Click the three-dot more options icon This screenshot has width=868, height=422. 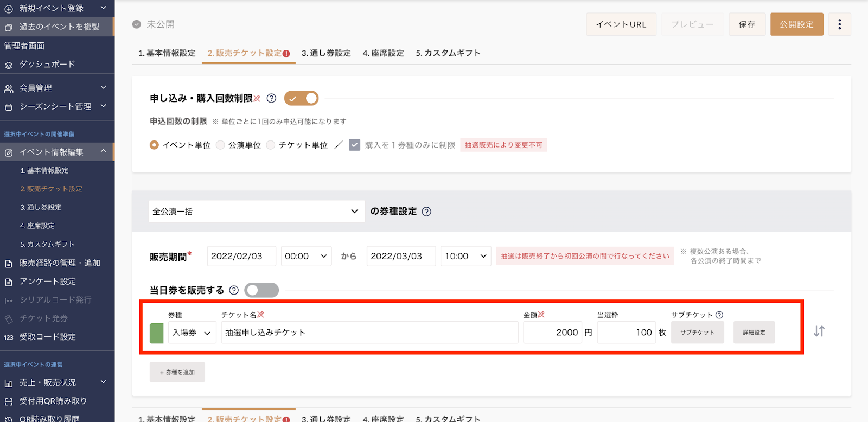(839, 24)
